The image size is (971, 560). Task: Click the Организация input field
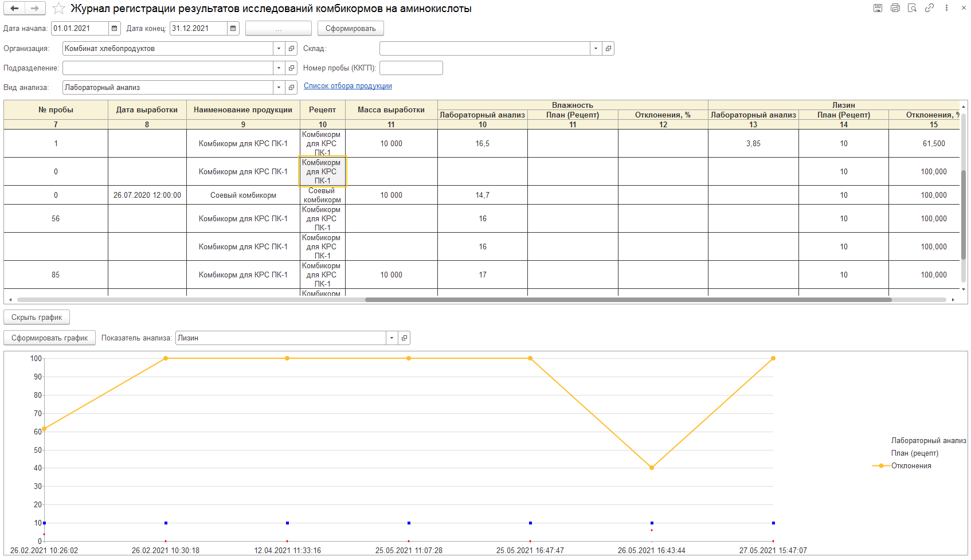pyautogui.click(x=168, y=49)
